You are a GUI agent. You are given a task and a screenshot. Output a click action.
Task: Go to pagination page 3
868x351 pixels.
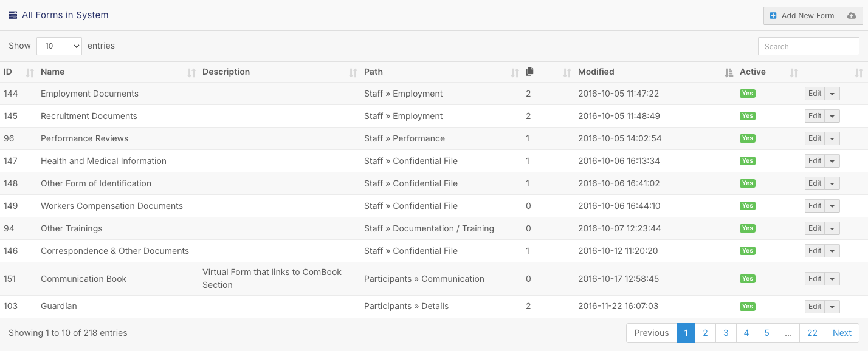click(x=726, y=333)
